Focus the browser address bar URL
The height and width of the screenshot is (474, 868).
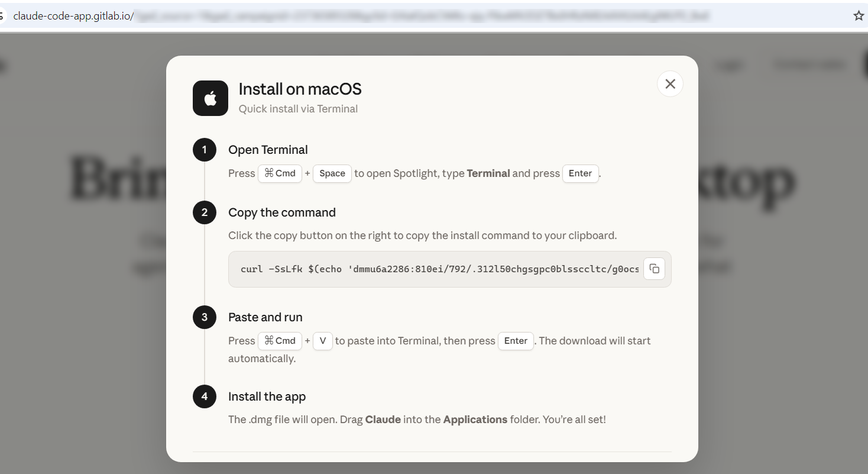pyautogui.click(x=361, y=16)
